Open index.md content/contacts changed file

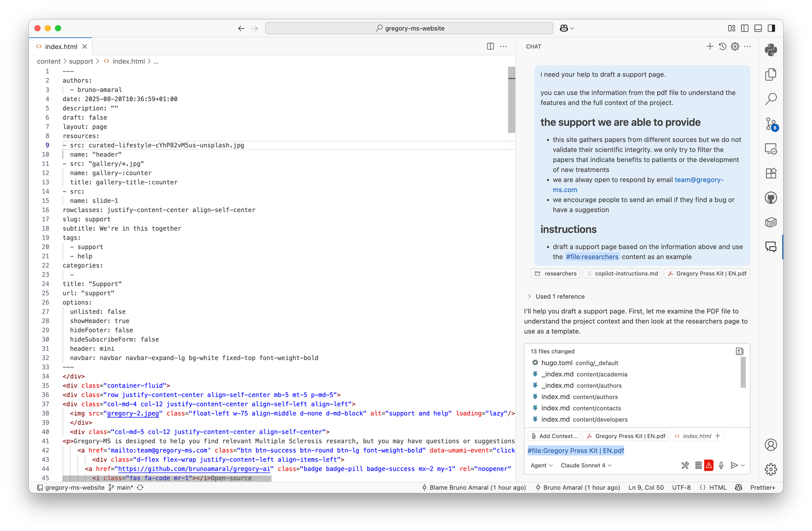click(x=581, y=408)
